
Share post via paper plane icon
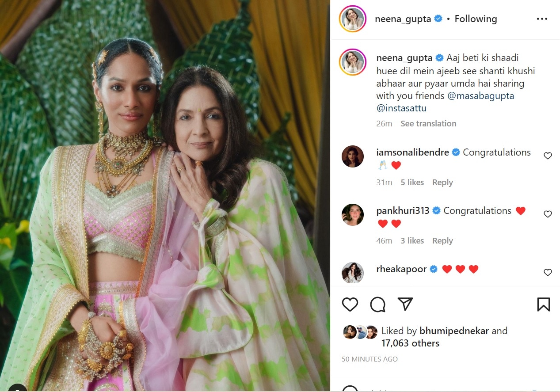pyautogui.click(x=405, y=304)
